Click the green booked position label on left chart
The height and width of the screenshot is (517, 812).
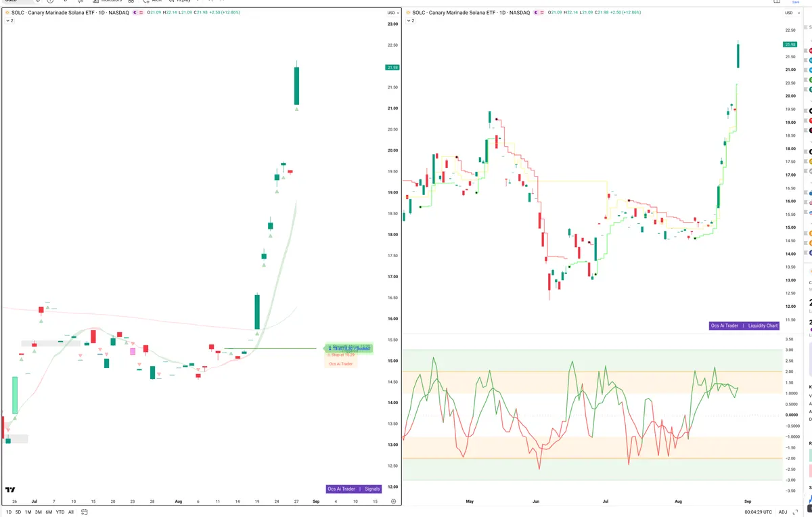[x=348, y=348]
